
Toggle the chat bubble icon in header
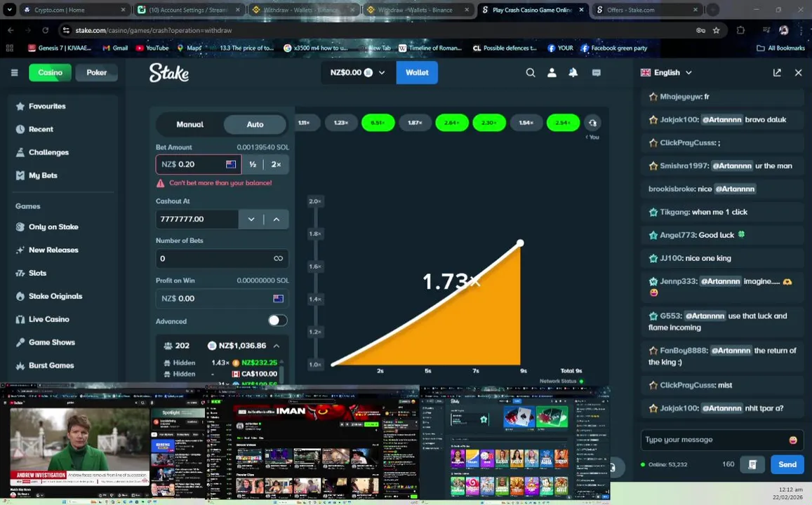596,72
